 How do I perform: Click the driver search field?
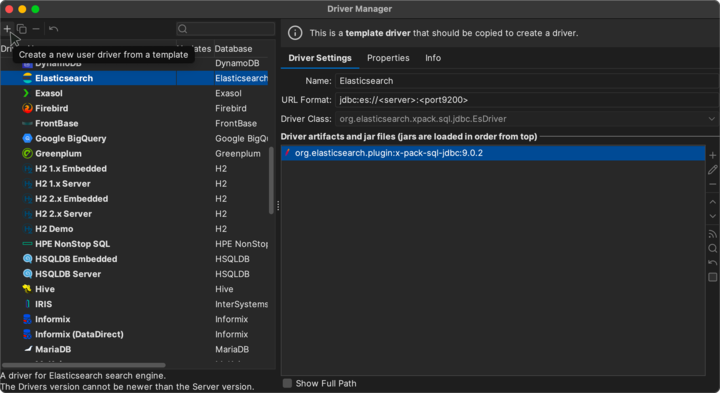pyautogui.click(x=225, y=29)
